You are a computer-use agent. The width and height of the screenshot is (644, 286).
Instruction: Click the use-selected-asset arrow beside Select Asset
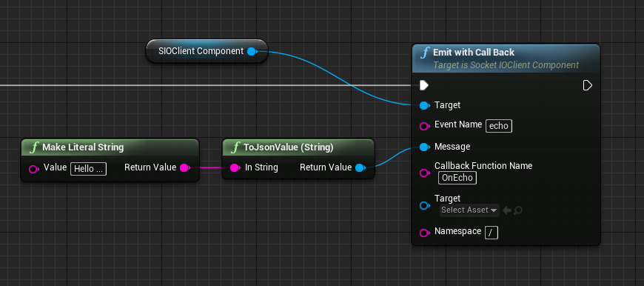coord(507,210)
